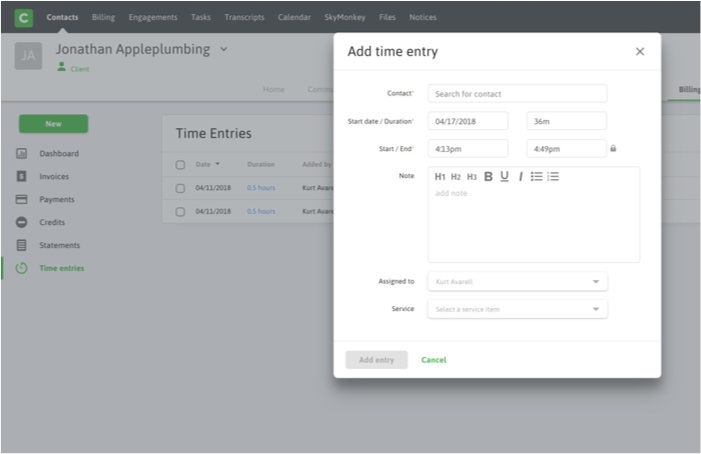Open the Tasks top menu
701x454 pixels.
201,17
